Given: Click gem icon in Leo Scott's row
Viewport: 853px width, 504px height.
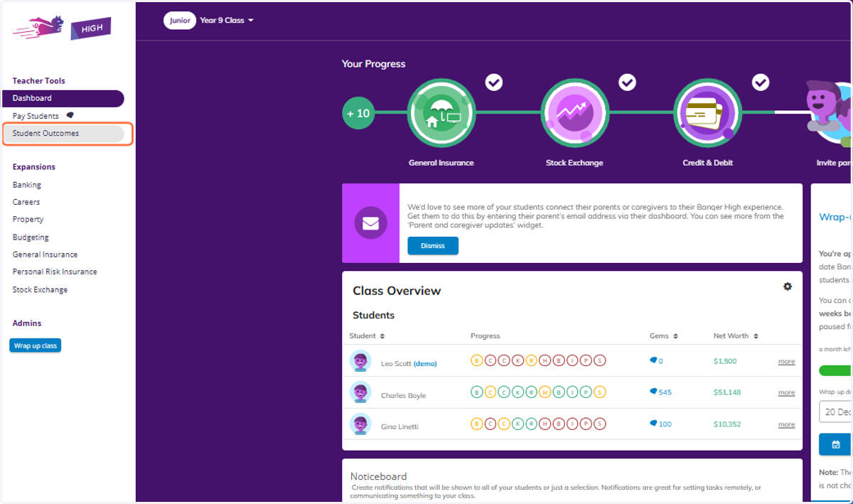Looking at the screenshot, I should click(653, 360).
